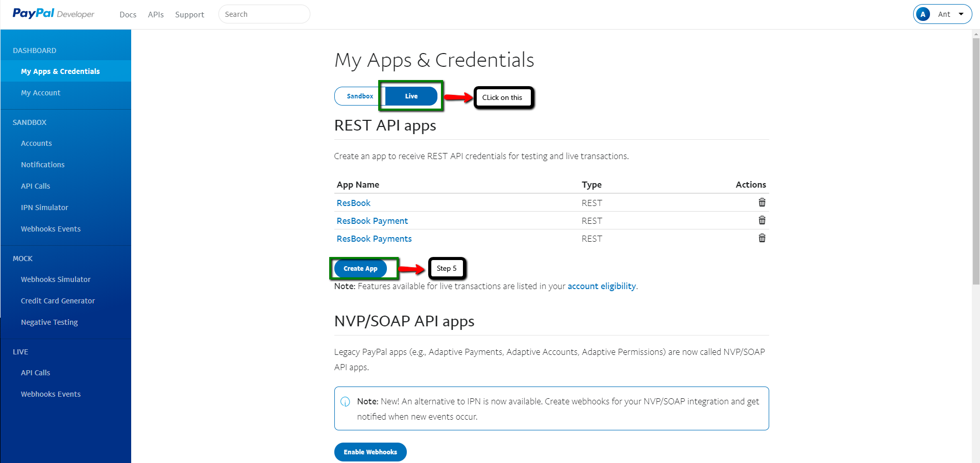Click the REST API apps heading
The image size is (980, 463).
[385, 125]
